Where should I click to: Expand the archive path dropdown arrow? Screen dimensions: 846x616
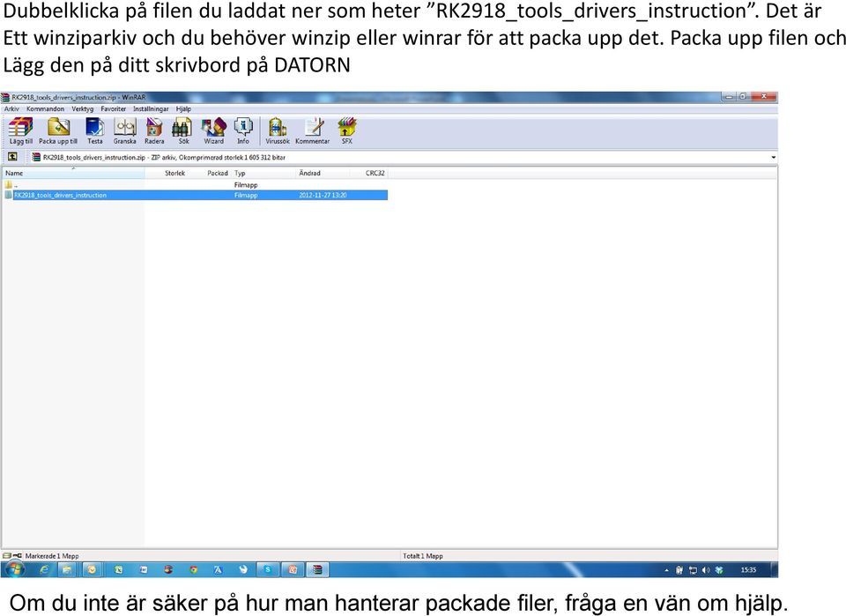[773, 158]
